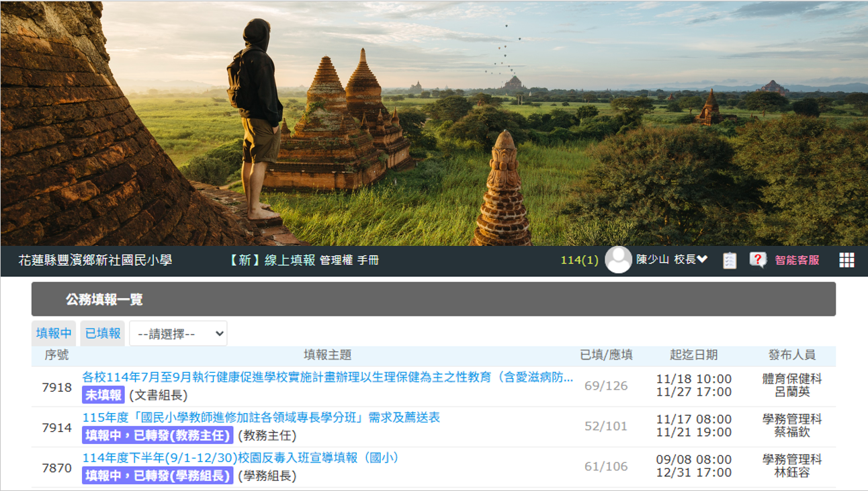Viewport: 868px width, 491px height.
Task: Expand the 陳少山 校長 account dropdown
Action: coord(672,260)
